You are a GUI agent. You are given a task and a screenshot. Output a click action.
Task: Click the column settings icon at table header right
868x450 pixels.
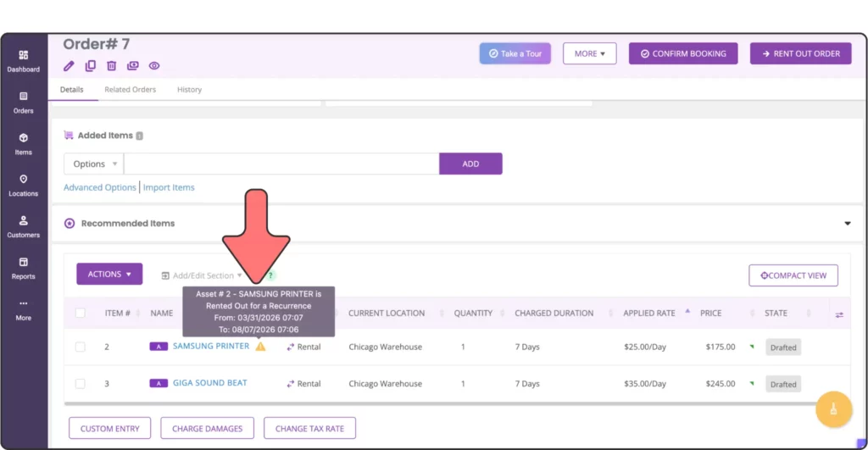pos(839,314)
